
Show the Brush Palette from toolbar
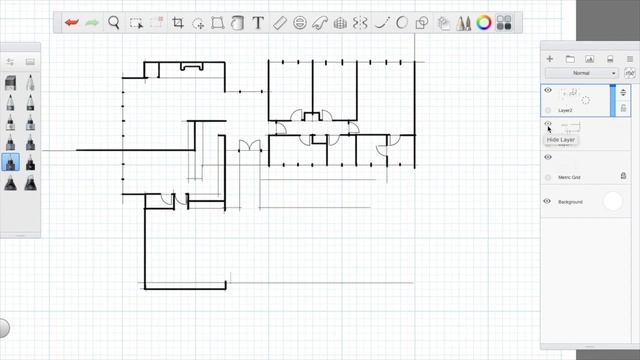coord(464,23)
